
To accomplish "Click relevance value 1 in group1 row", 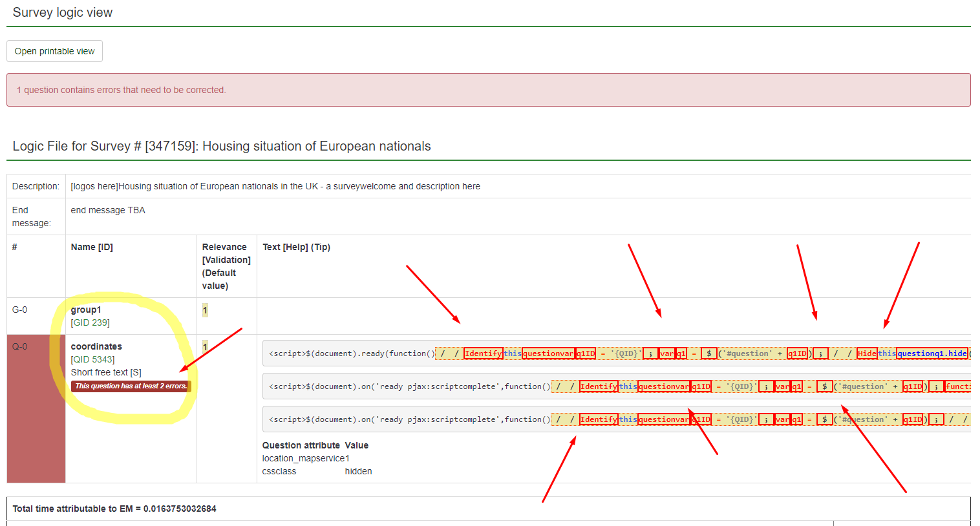I will coord(205,310).
